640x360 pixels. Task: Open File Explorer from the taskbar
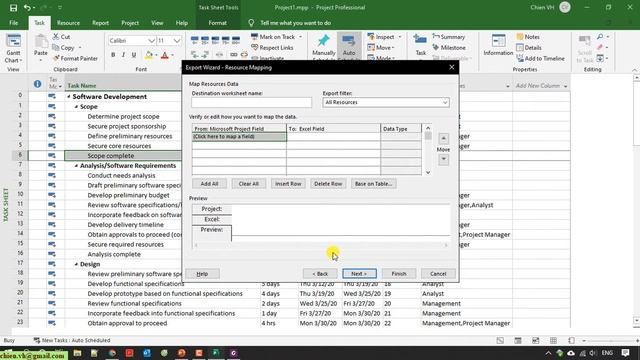(x=77, y=353)
